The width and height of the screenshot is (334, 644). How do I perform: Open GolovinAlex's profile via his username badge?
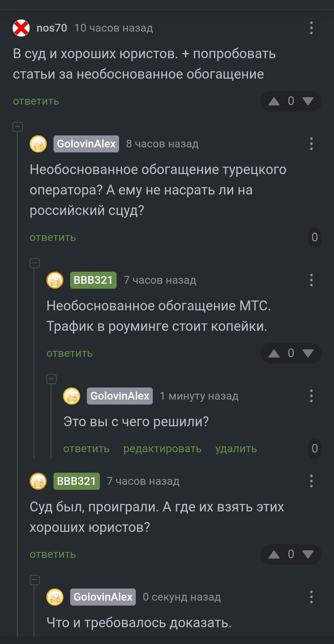click(86, 144)
